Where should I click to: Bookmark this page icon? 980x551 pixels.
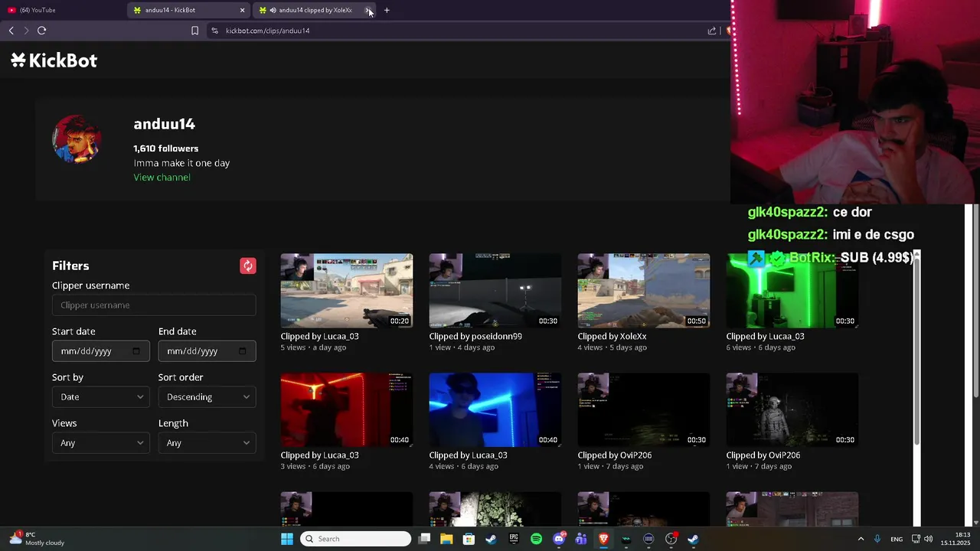tap(194, 31)
